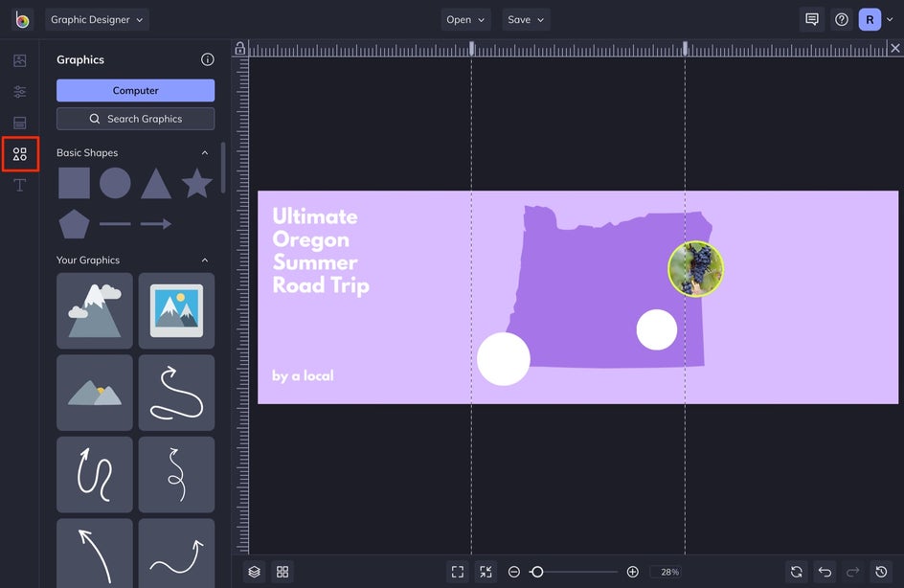This screenshot has width=904, height=588.
Task: Click the collapse-to-actual-size icon
Action: 486,572
